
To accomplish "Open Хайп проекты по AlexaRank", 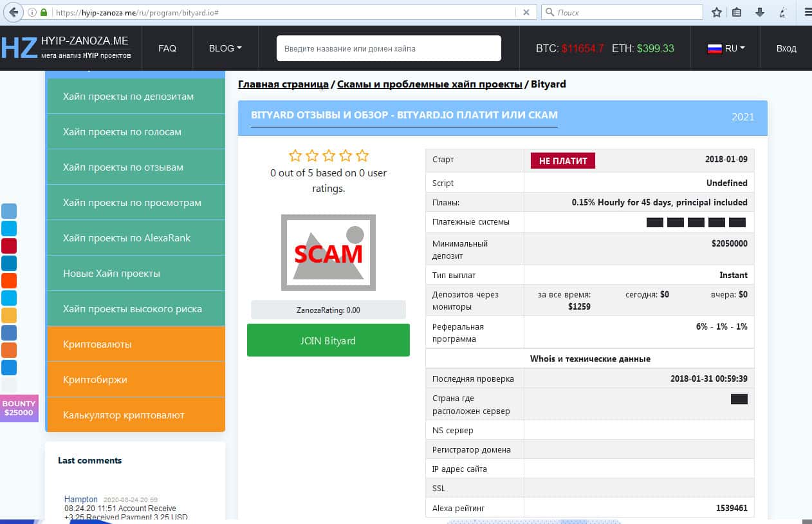I will [136, 238].
